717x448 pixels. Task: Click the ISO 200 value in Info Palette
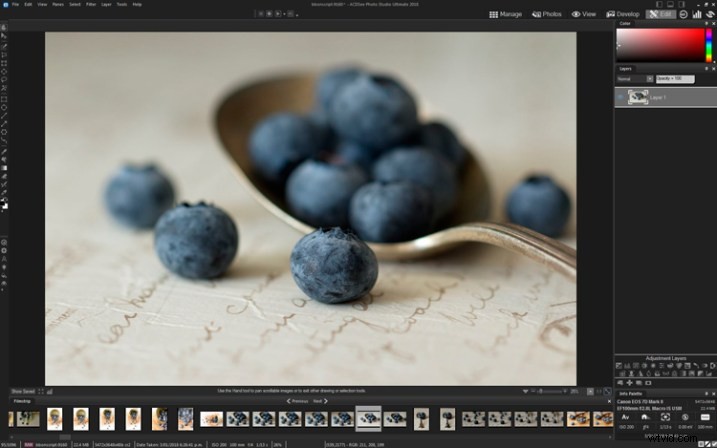tap(626, 427)
